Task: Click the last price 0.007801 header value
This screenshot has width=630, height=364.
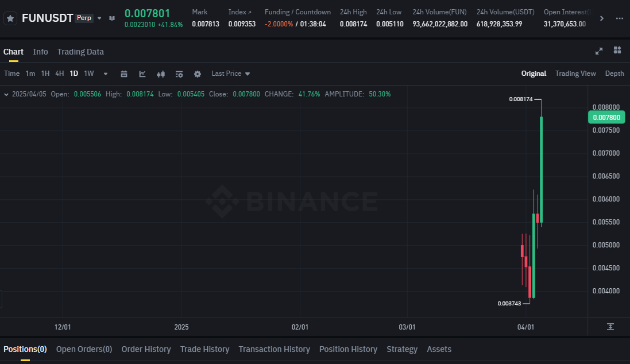Action: click(x=148, y=13)
